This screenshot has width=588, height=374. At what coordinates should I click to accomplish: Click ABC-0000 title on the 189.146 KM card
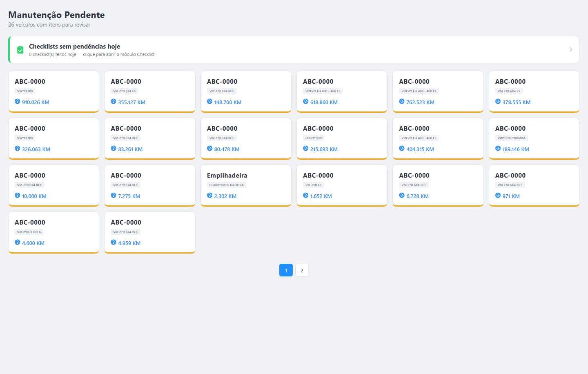pos(510,129)
